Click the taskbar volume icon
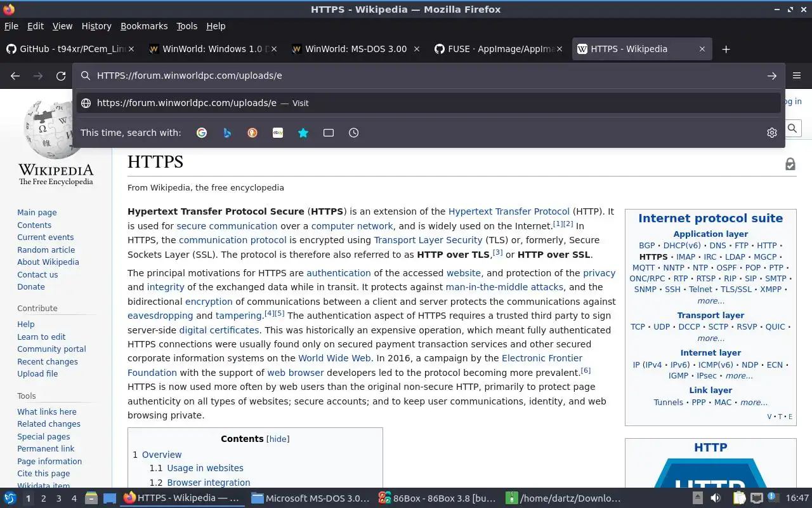Viewport: 812px width, 508px height. coord(716,498)
